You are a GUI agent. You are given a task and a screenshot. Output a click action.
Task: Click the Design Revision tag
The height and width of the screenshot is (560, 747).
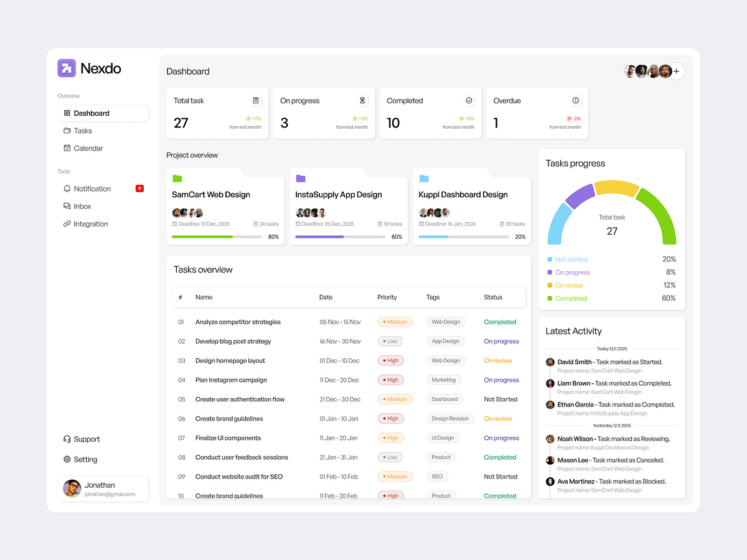coord(450,419)
